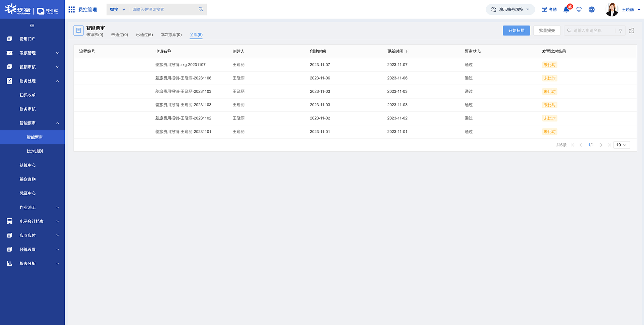644x325 pixels.
Task: Open the page size dropdown showing 10
Action: coord(622,145)
